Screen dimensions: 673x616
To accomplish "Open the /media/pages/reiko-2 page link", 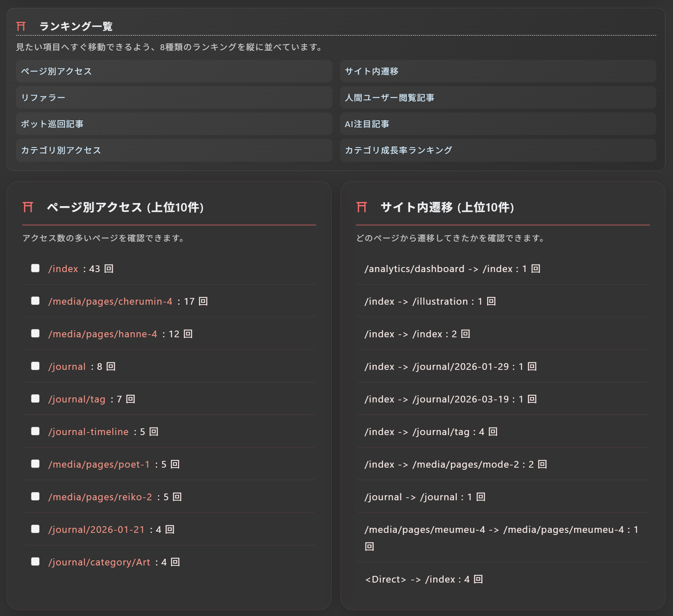I will click(100, 496).
